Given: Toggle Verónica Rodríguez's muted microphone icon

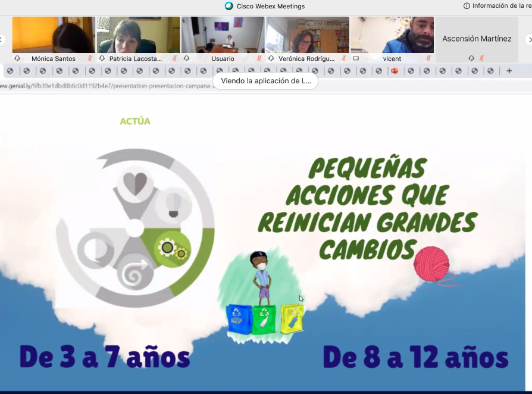Looking at the screenshot, I should [x=343, y=58].
